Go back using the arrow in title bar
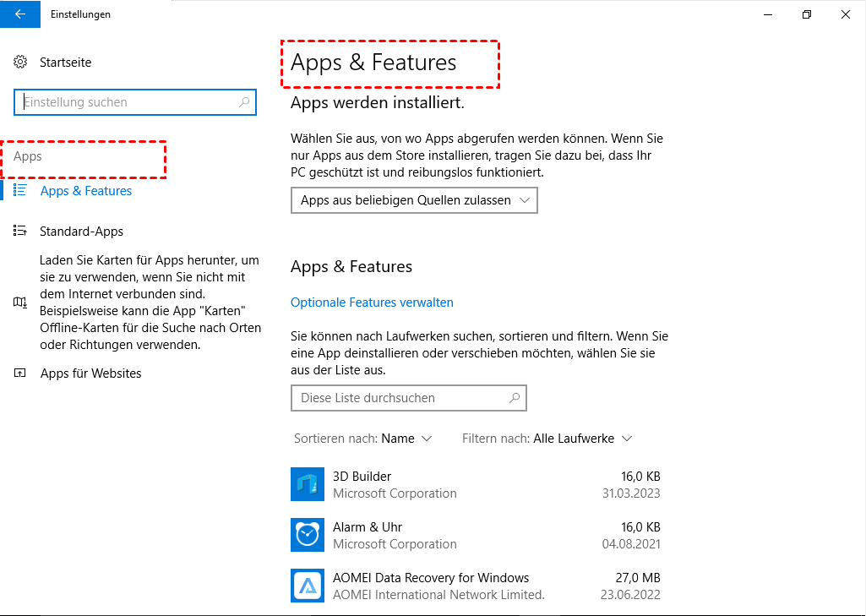Viewport: 866px width, 616px height. [19, 14]
